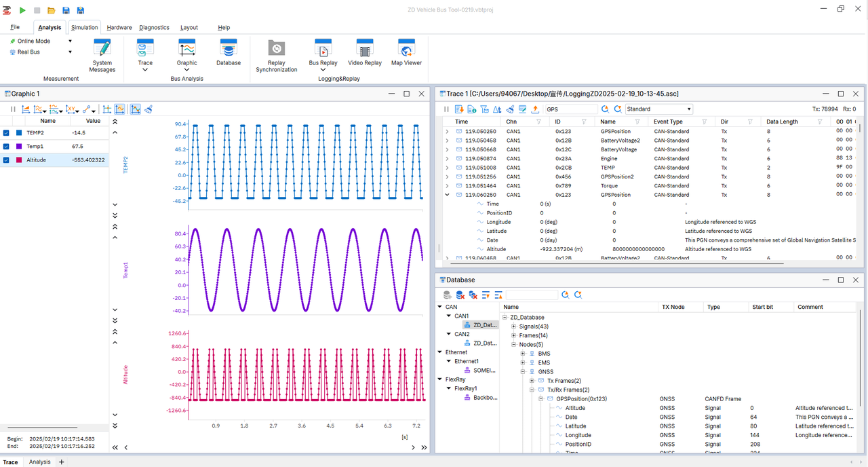Image resolution: width=868 pixels, height=467 pixels.
Task: Uncheck the TEMP2 signal checkbox
Action: click(x=6, y=133)
